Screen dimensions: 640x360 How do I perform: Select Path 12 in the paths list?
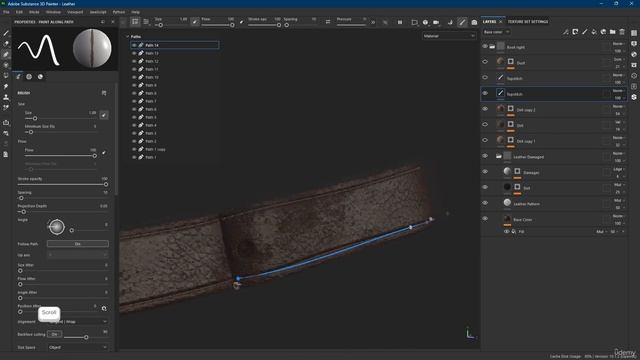(x=175, y=61)
